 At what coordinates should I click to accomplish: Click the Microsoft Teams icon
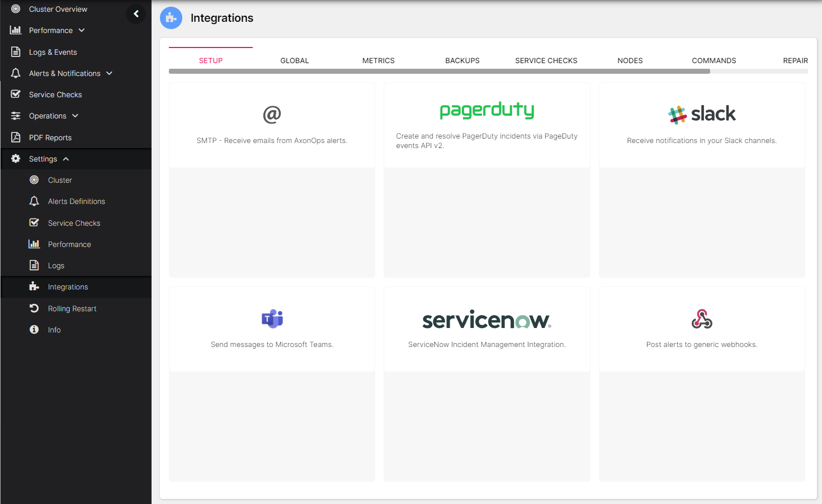coord(272,318)
